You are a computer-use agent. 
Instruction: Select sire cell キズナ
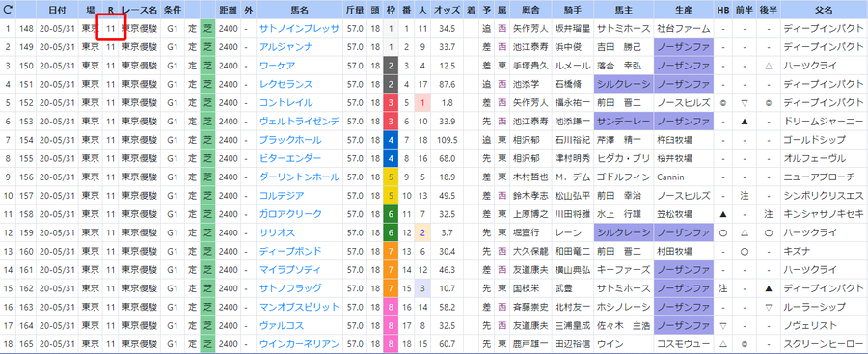click(x=798, y=251)
